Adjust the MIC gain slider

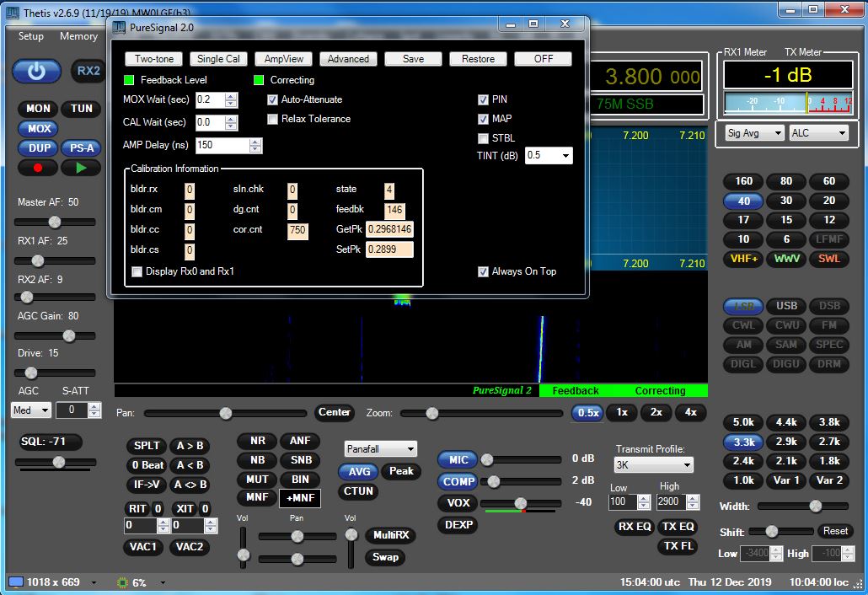(x=520, y=459)
